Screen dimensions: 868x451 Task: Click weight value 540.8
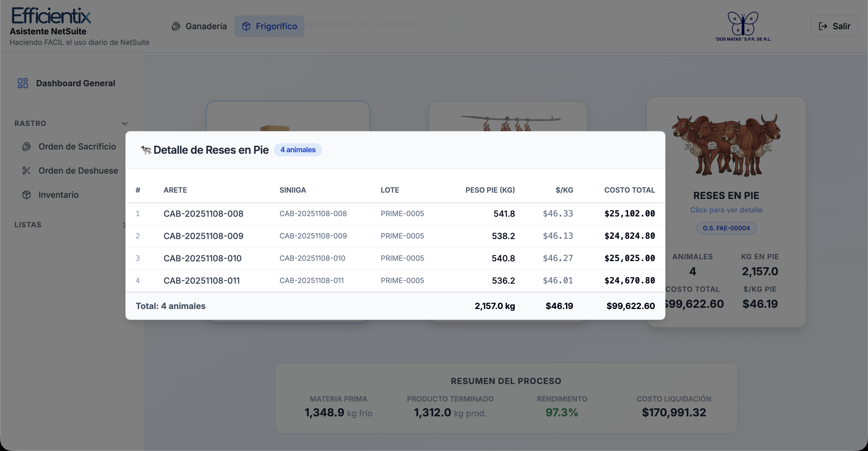pos(503,258)
